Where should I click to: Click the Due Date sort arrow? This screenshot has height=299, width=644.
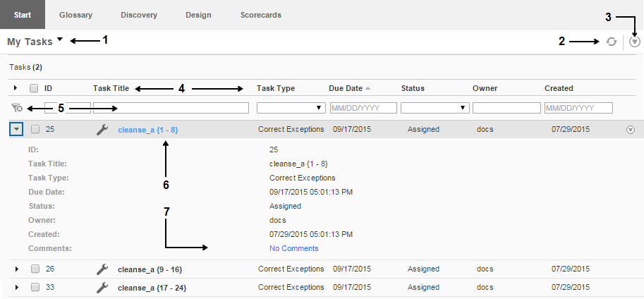coord(367,88)
